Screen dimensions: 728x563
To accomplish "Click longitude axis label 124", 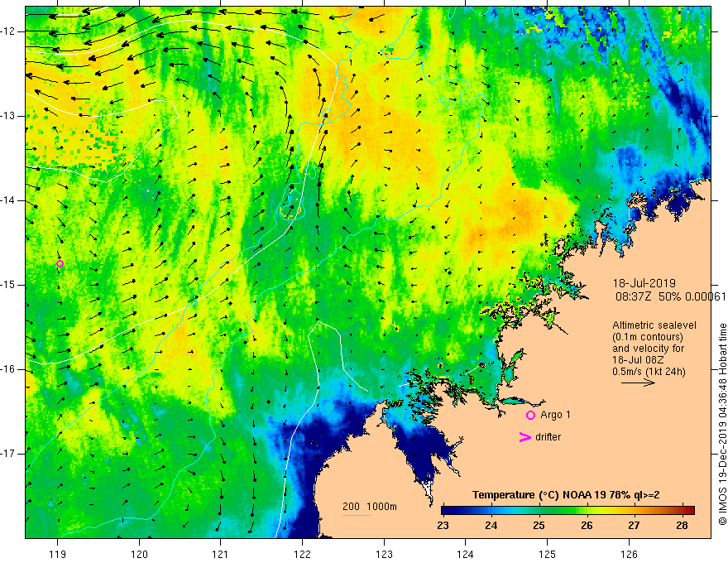I will 466,554.
